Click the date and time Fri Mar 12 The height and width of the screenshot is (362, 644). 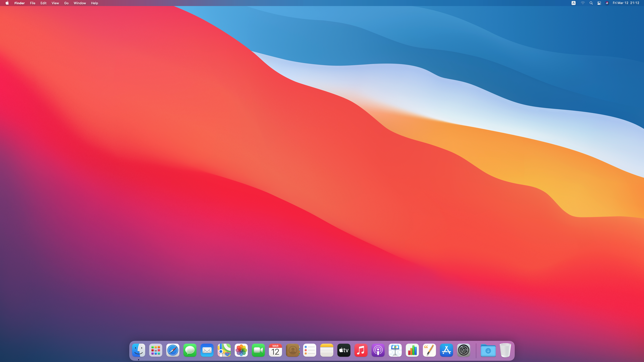[626, 3]
